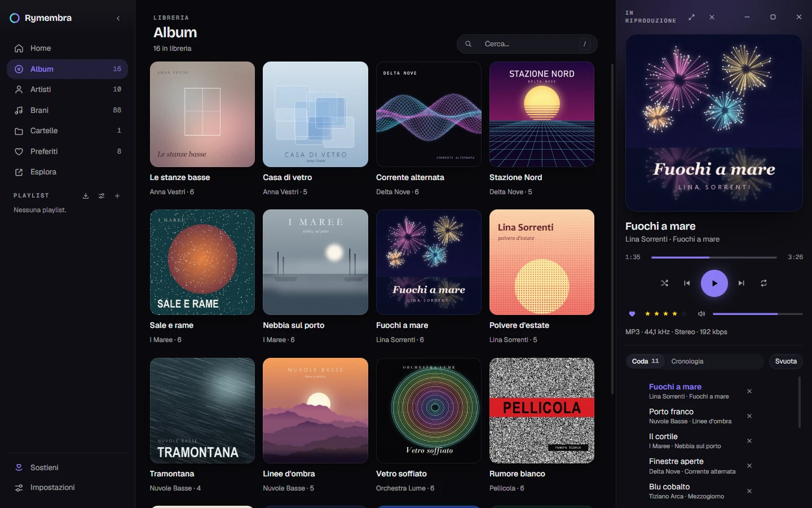Select Album in the sidebar
The width and height of the screenshot is (812, 508).
coord(67,69)
